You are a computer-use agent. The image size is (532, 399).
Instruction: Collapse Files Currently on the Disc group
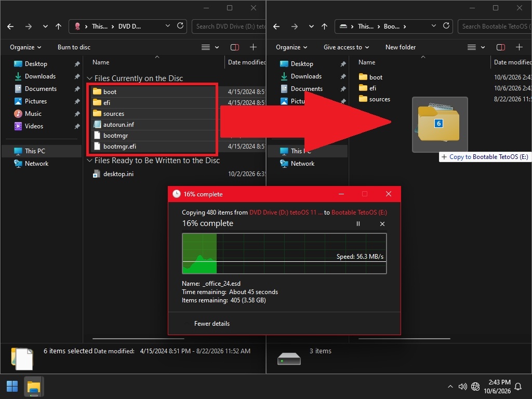[x=89, y=78]
